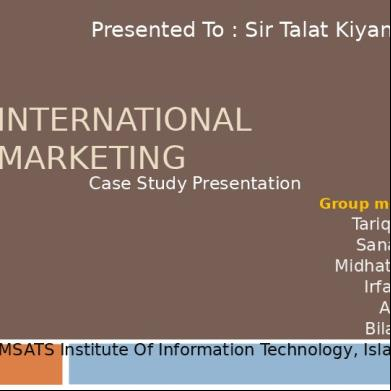Viewport: 391px width, 391px height.
Task: Click the name Irfan in list
Action: tap(377, 287)
